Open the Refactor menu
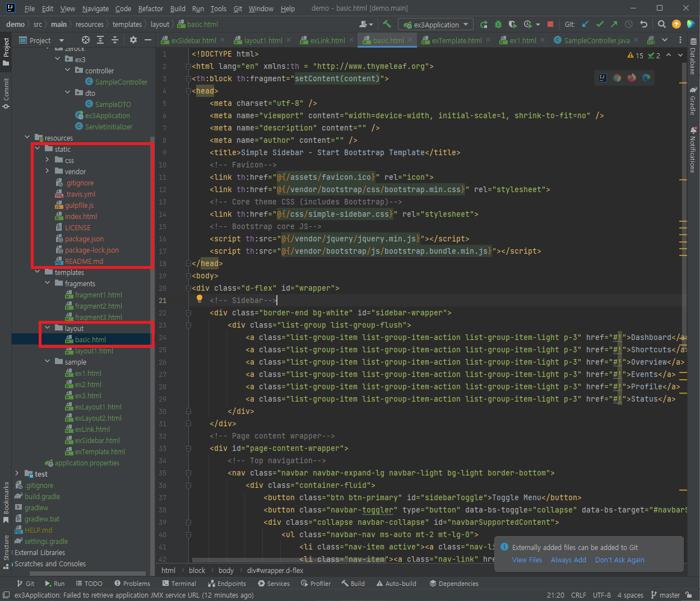 pyautogui.click(x=151, y=8)
